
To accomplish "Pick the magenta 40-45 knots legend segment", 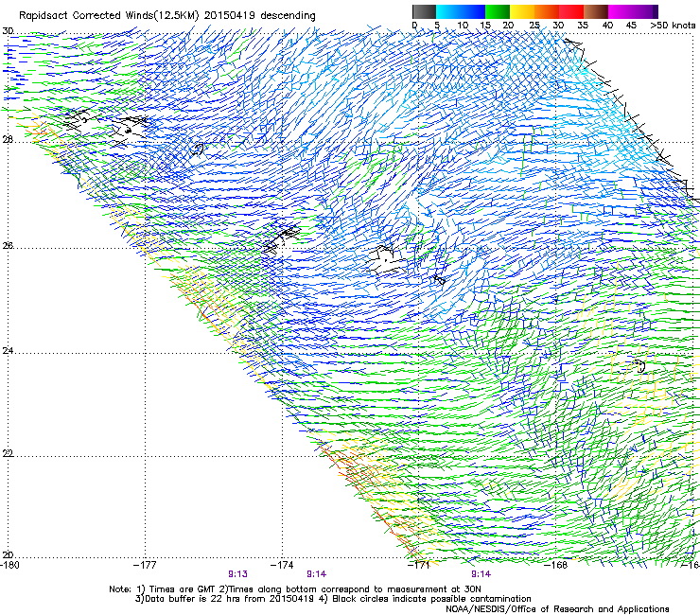I will click(621, 11).
